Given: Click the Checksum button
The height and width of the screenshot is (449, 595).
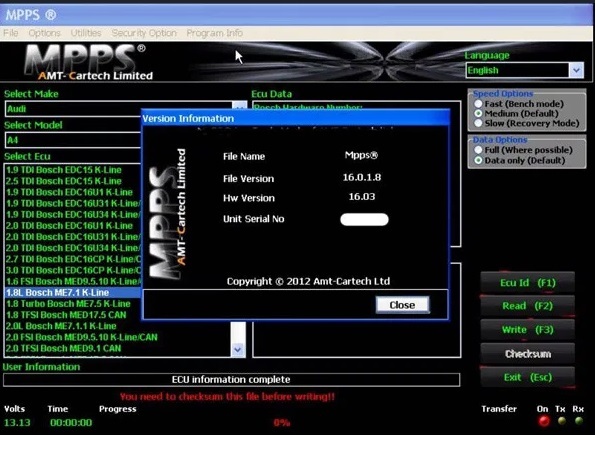Looking at the screenshot, I should tap(527, 354).
